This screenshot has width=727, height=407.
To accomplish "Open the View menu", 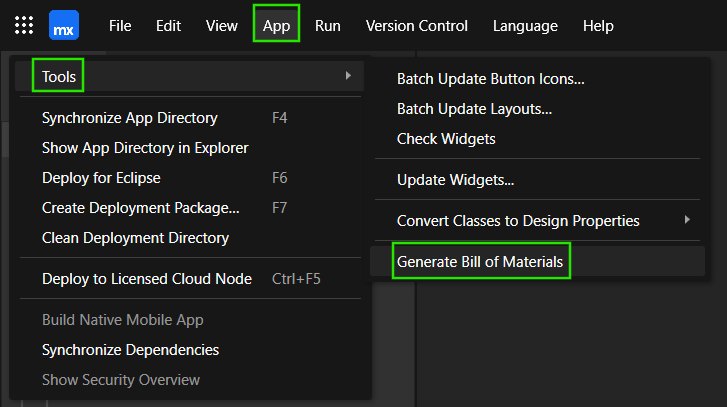I will click(x=222, y=25).
